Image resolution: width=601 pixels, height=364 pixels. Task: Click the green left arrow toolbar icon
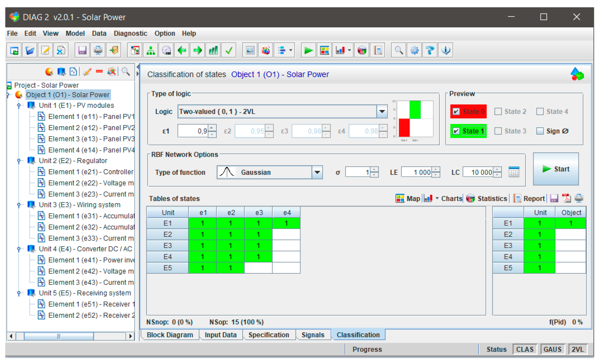coord(182,50)
